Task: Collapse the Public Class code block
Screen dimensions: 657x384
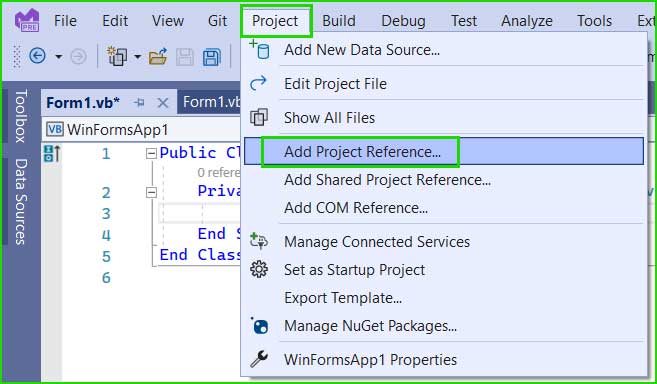Action: tap(151, 153)
